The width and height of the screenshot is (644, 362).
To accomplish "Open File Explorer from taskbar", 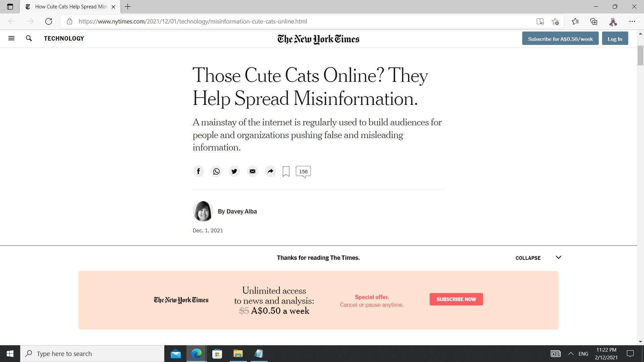I will (x=238, y=354).
